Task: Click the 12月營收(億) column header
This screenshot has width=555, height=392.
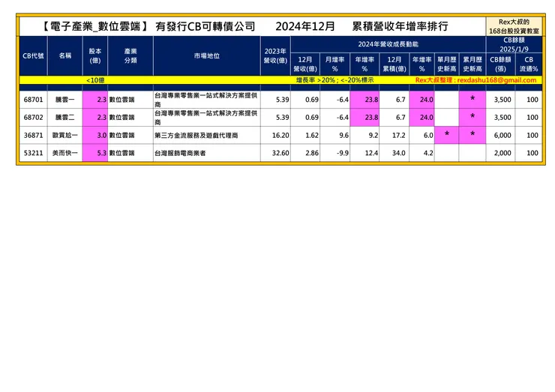Action: point(305,64)
